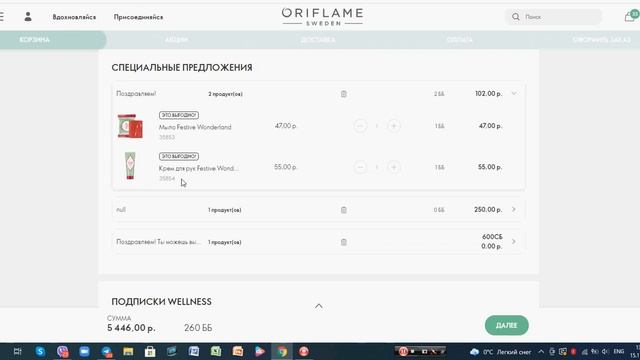Delete the 600СБ offer group via trash icon

click(344, 242)
